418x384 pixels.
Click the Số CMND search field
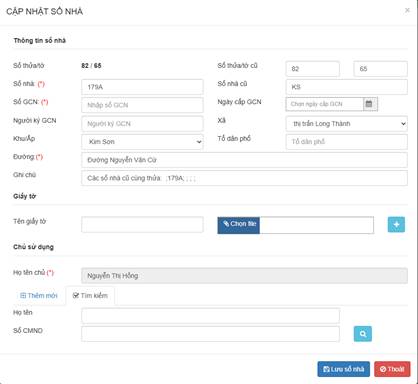point(210,334)
